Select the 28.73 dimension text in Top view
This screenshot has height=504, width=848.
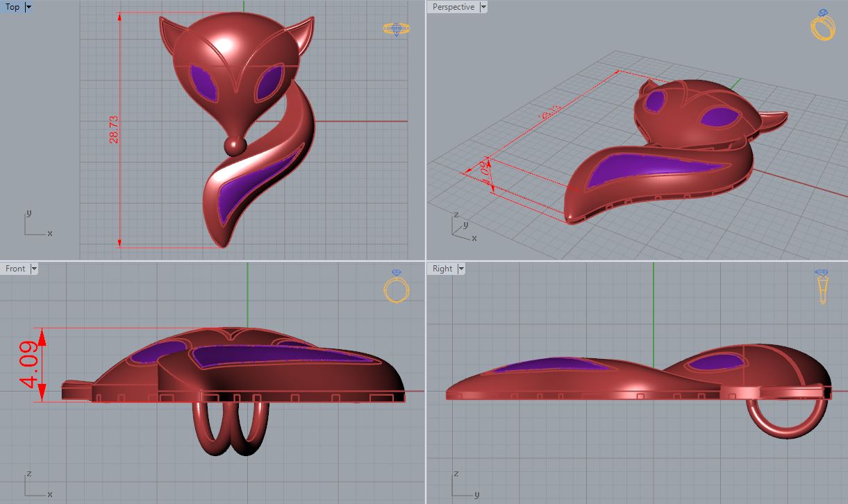[114, 130]
